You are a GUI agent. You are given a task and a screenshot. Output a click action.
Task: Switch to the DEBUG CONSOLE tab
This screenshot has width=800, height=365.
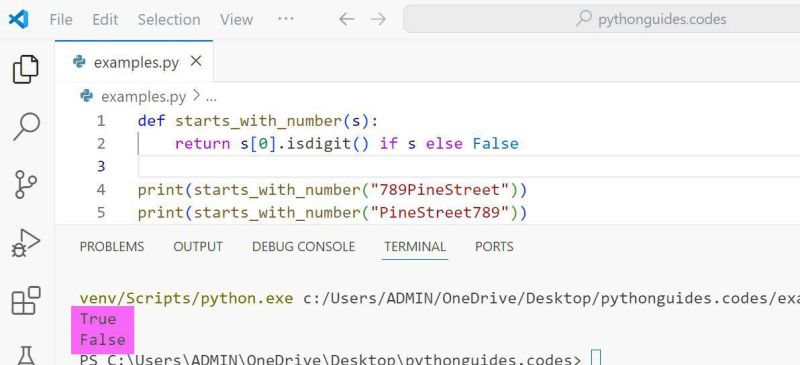304,247
